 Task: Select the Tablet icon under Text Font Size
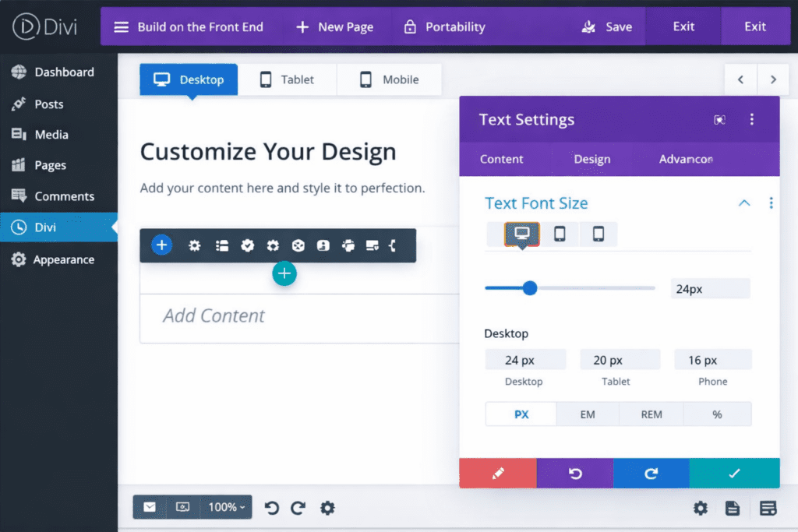pyautogui.click(x=560, y=234)
